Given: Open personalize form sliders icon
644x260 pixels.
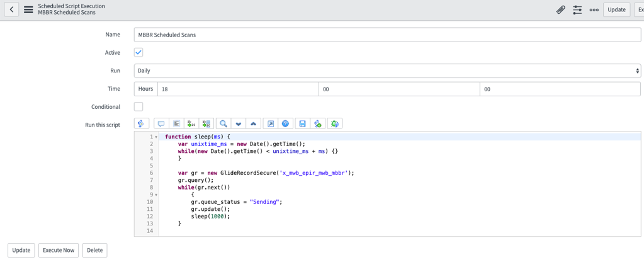Looking at the screenshot, I should 577,10.
